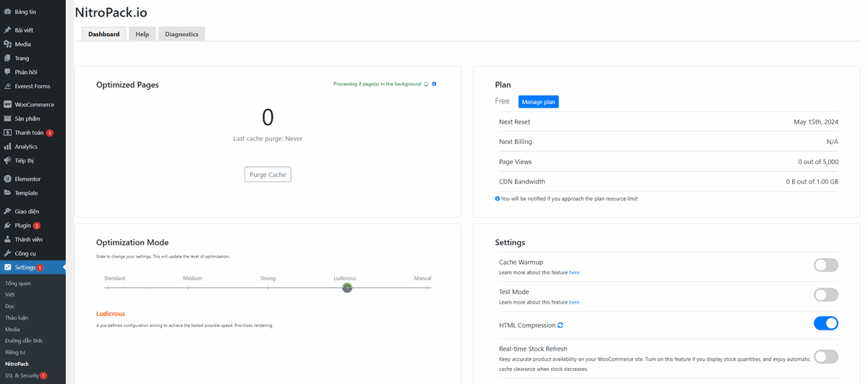868x384 pixels.
Task: Click the 'Processing 2 page(s) in the background' text
Action: pos(377,84)
